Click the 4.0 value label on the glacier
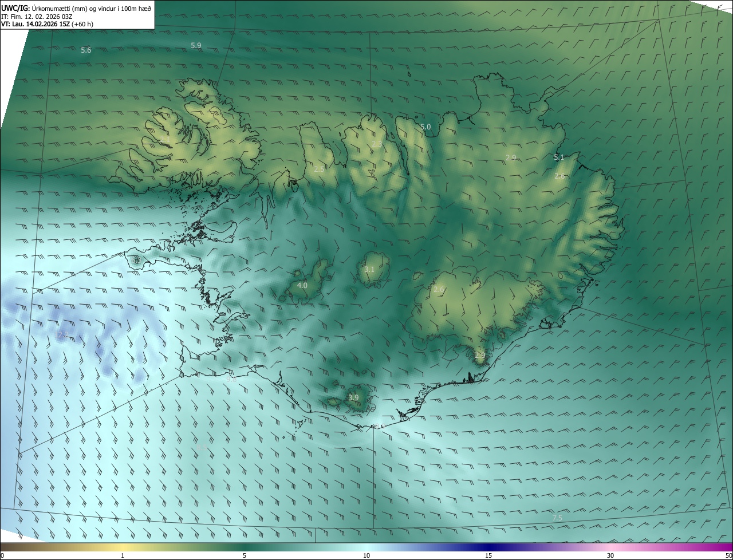 coord(302,285)
